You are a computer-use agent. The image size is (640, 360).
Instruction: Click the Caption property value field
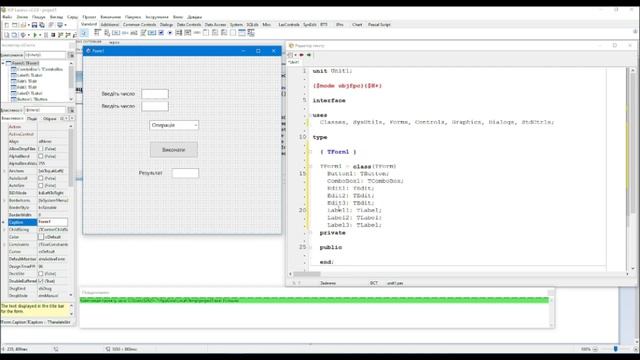click(53, 222)
